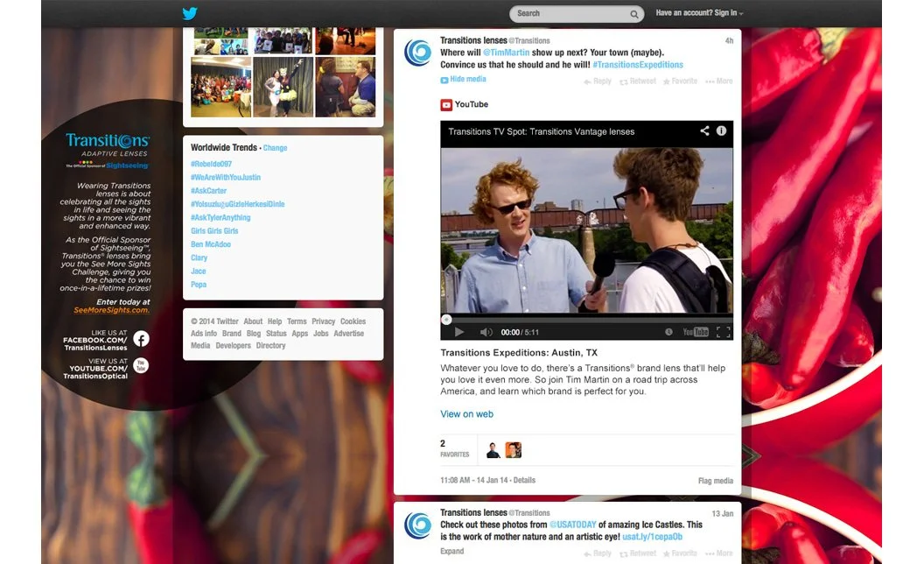Screen dimensions: 924x564
Task: Click the video info icon
Action: (721, 131)
